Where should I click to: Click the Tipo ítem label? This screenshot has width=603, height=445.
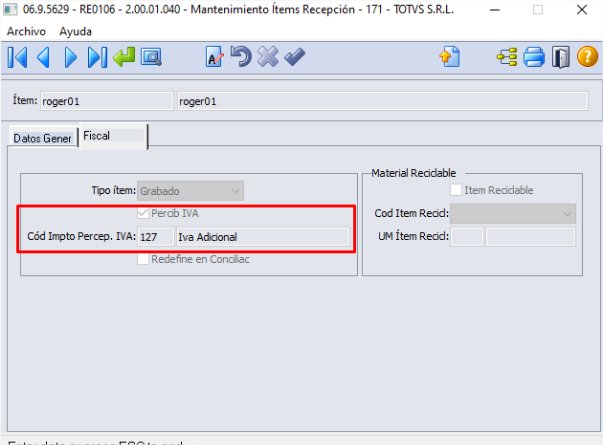pyautogui.click(x=114, y=190)
